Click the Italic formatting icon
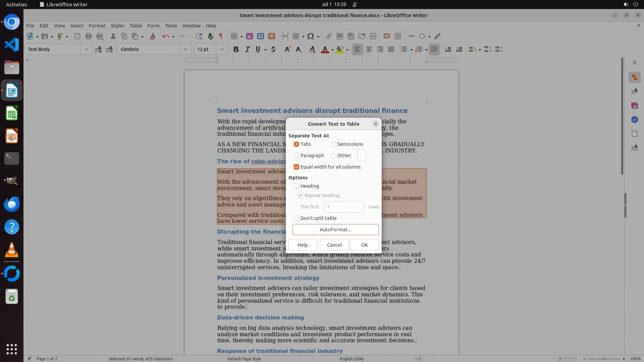644x362 pixels. pos(247,49)
